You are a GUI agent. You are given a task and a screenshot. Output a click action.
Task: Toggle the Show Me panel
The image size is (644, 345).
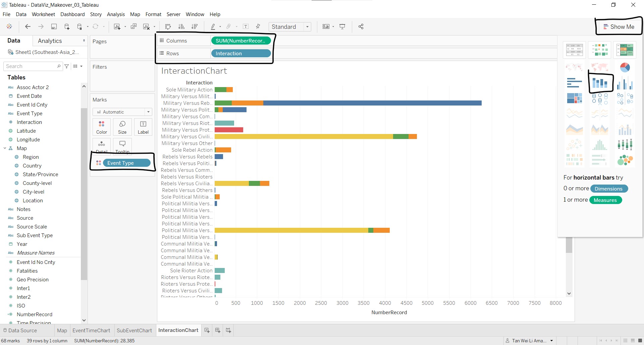[x=619, y=27]
